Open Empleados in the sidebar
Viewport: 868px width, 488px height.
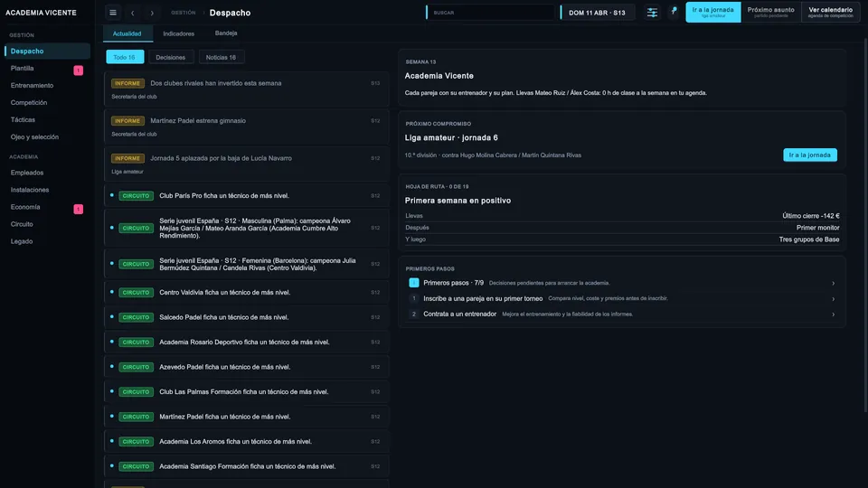(x=47, y=173)
